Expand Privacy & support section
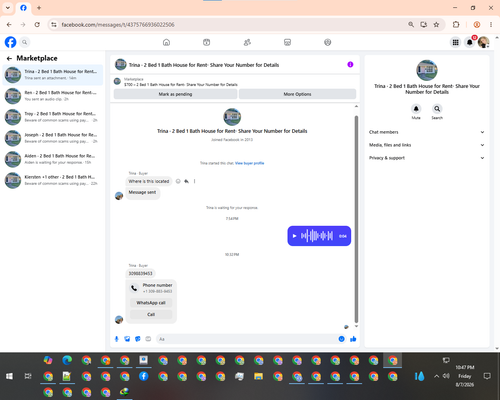The width and height of the screenshot is (500, 400). tap(427, 158)
